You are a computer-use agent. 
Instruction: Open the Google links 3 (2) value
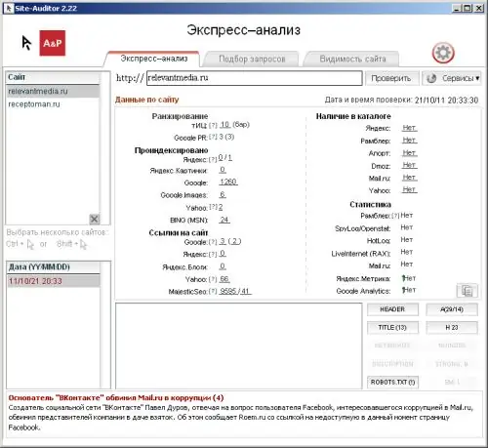coord(230,241)
